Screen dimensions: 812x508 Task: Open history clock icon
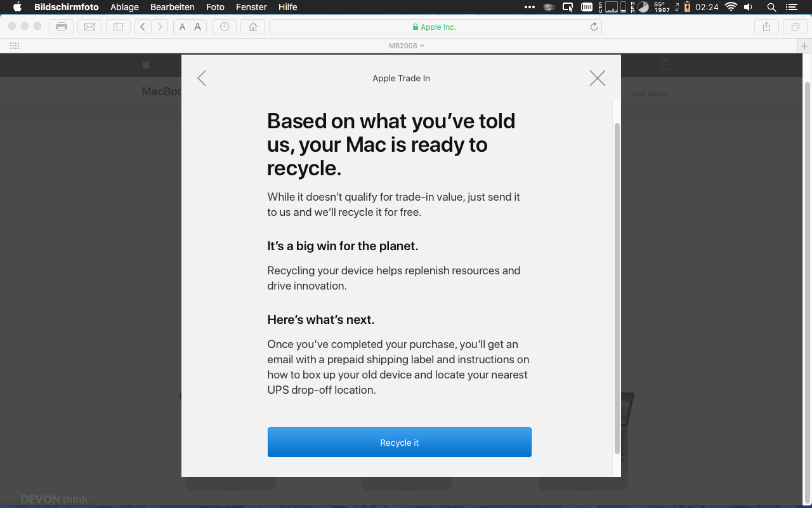[x=225, y=27]
